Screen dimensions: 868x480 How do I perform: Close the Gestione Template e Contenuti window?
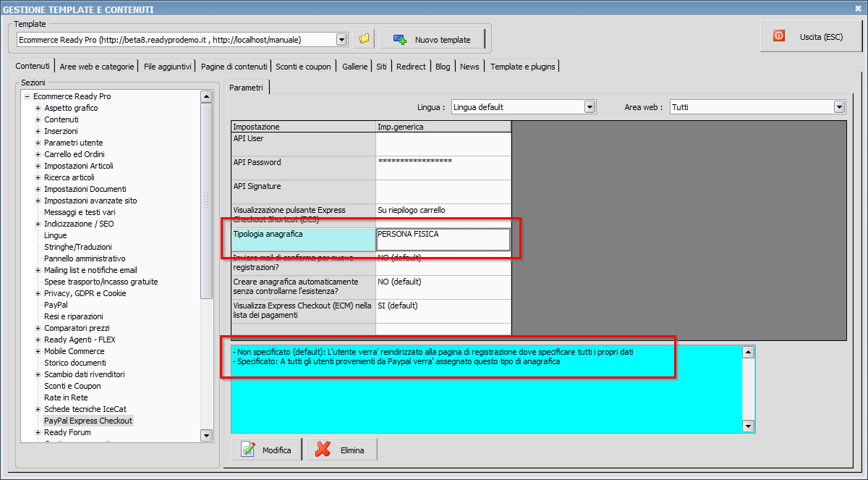pos(858,9)
